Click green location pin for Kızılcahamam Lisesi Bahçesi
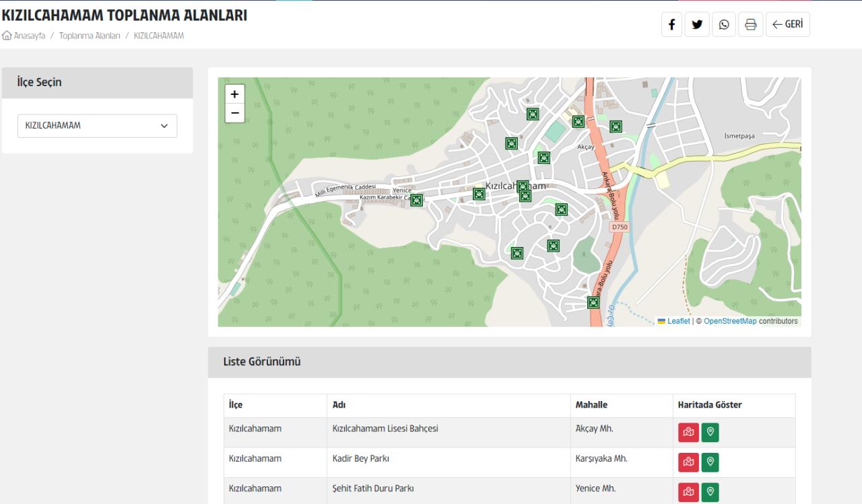 710,433
